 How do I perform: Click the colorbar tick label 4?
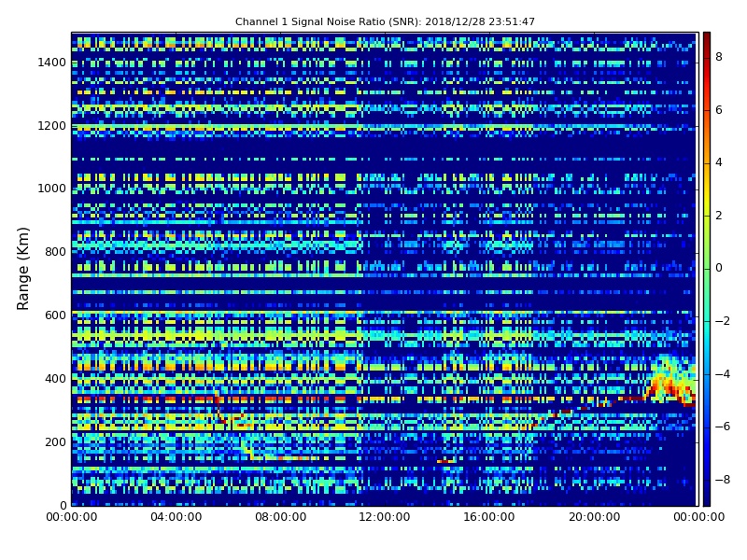point(719,162)
